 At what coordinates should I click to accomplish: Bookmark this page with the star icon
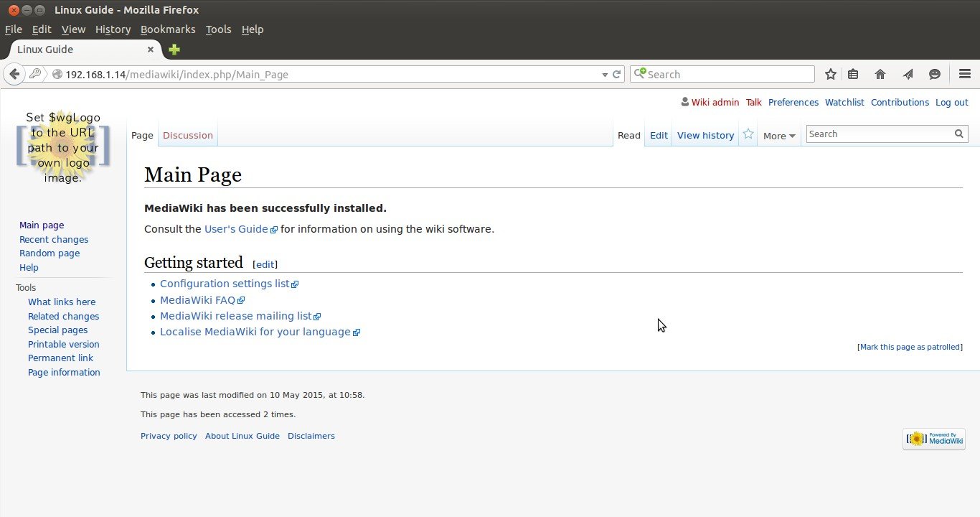pos(831,74)
